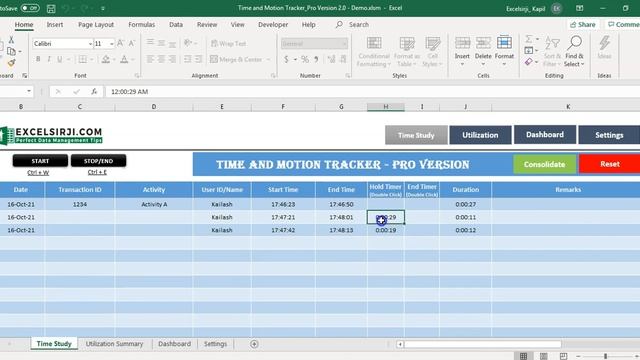The image size is (640, 360).
Task: Open Format as Table gallery
Action: click(x=407, y=52)
